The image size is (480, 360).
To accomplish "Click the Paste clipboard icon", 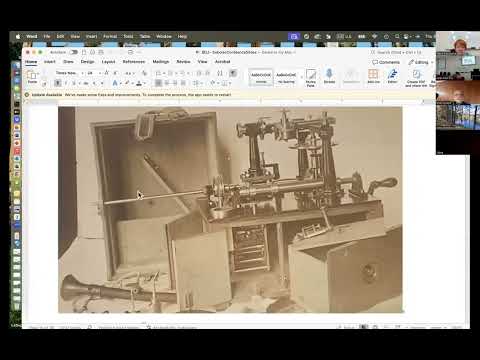I will coord(32,75).
